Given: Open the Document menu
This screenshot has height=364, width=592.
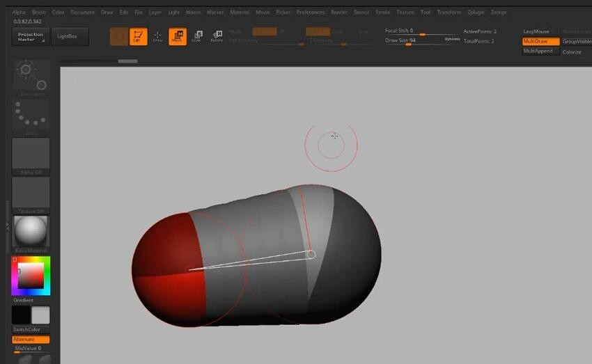Looking at the screenshot, I should (82, 13).
